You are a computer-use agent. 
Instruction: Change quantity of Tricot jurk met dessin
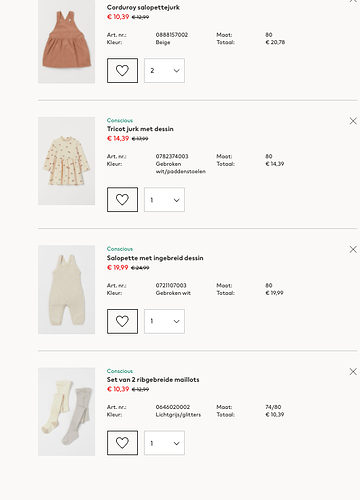[x=164, y=199]
